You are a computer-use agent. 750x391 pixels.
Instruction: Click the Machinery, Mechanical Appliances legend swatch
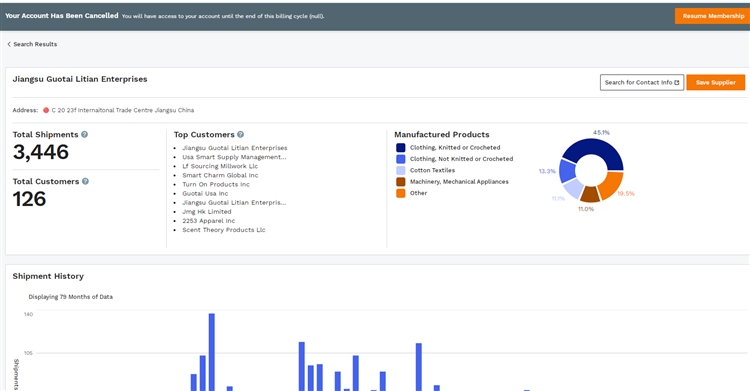400,182
